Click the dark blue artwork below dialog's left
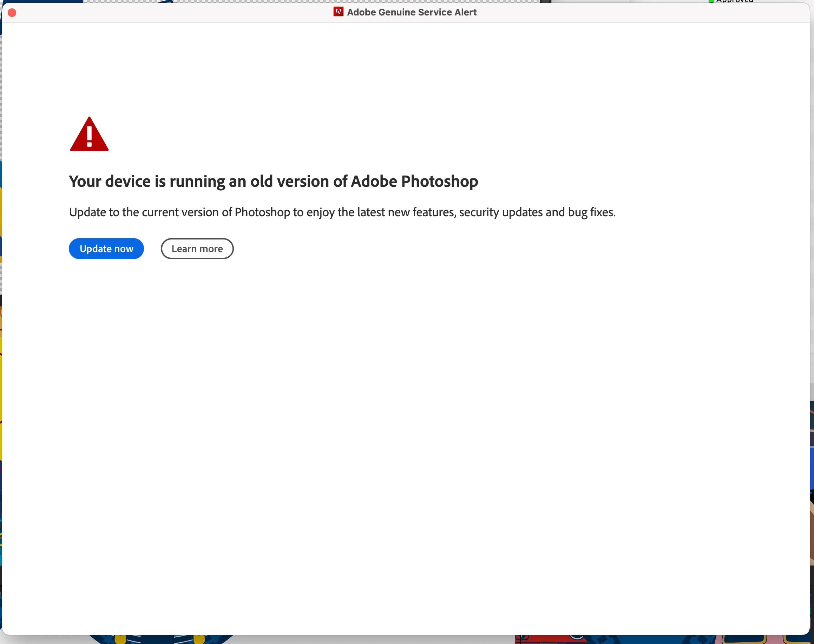Screen dimensions: 814x644 158,639
